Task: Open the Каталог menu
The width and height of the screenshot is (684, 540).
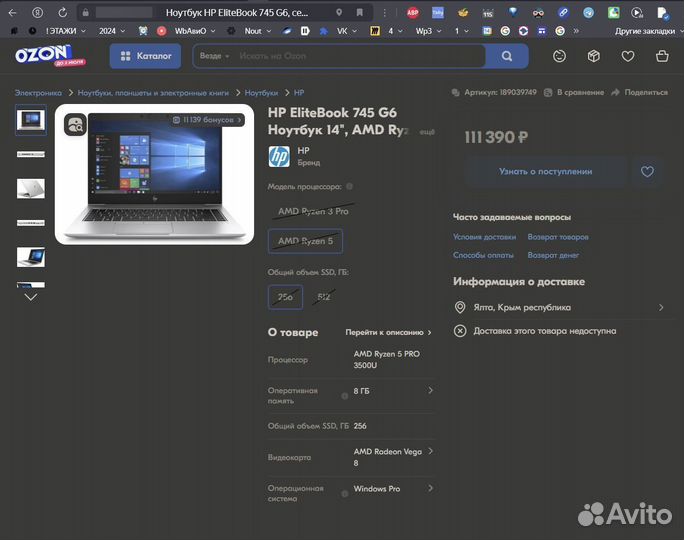Action: pos(145,56)
